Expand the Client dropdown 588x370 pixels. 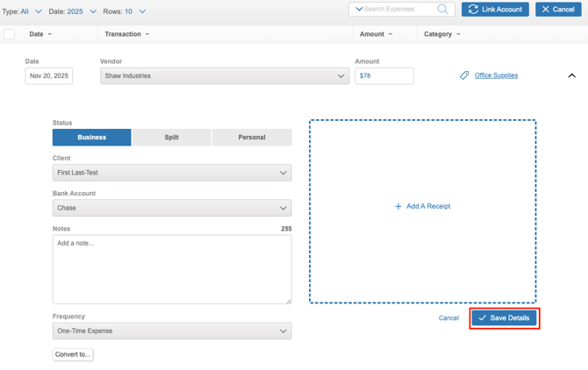[172, 173]
